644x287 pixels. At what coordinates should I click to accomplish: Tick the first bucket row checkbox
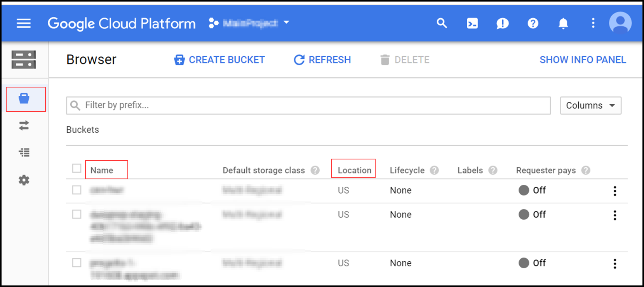pyautogui.click(x=77, y=190)
